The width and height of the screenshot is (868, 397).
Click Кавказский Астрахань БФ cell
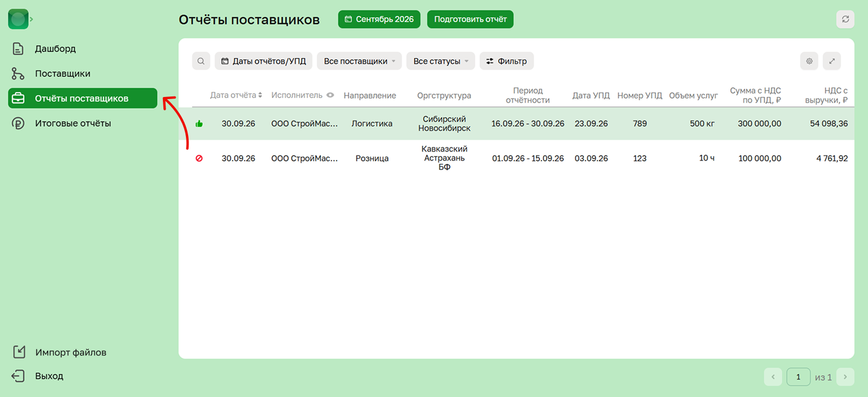tap(444, 158)
